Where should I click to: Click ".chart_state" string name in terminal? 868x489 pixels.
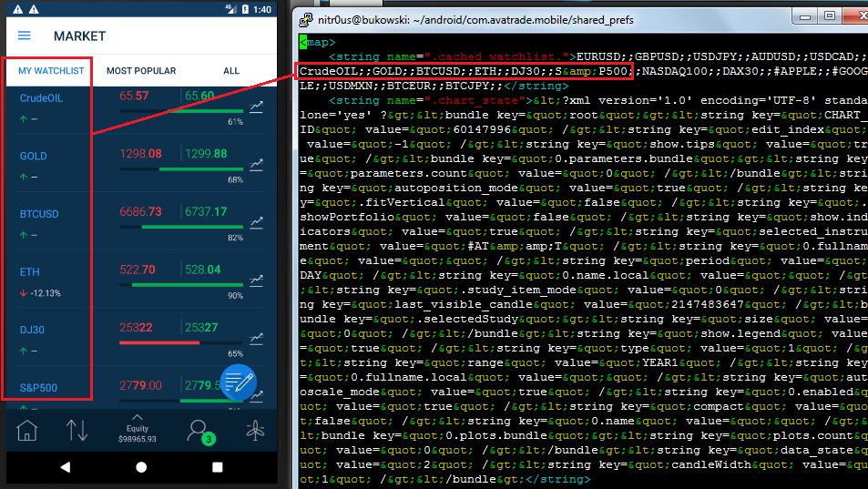[x=475, y=100]
